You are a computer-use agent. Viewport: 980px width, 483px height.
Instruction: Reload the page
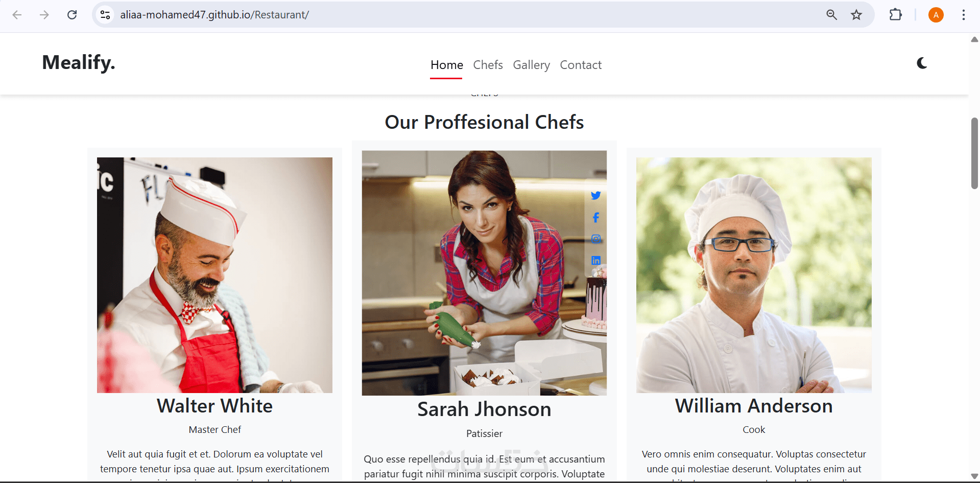coord(72,15)
